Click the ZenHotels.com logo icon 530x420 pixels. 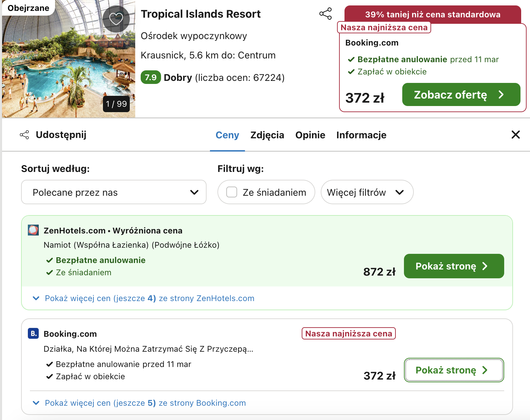(33, 230)
